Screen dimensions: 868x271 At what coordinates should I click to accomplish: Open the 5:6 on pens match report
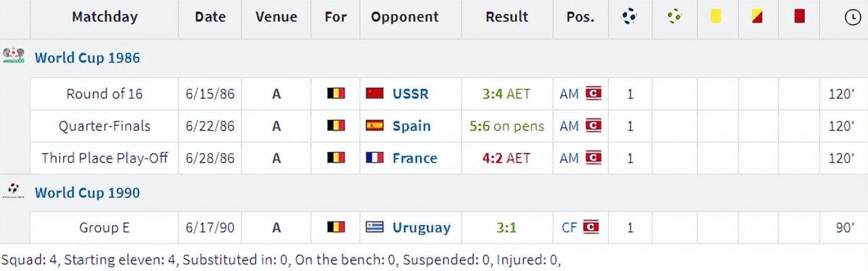506,126
